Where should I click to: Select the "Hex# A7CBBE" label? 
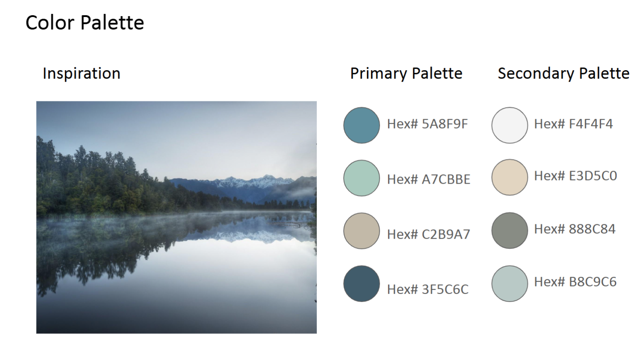[x=429, y=179]
